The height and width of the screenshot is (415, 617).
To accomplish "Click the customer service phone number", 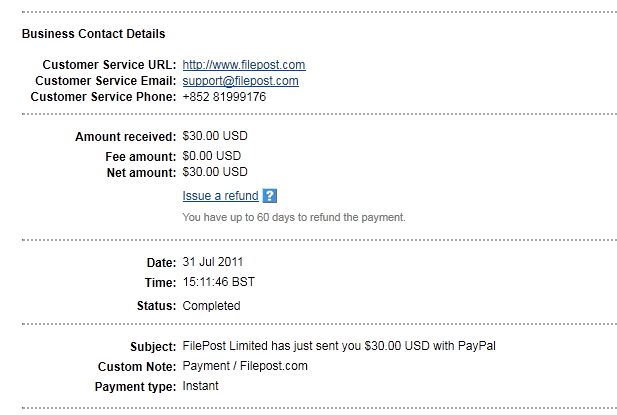I will (224, 97).
